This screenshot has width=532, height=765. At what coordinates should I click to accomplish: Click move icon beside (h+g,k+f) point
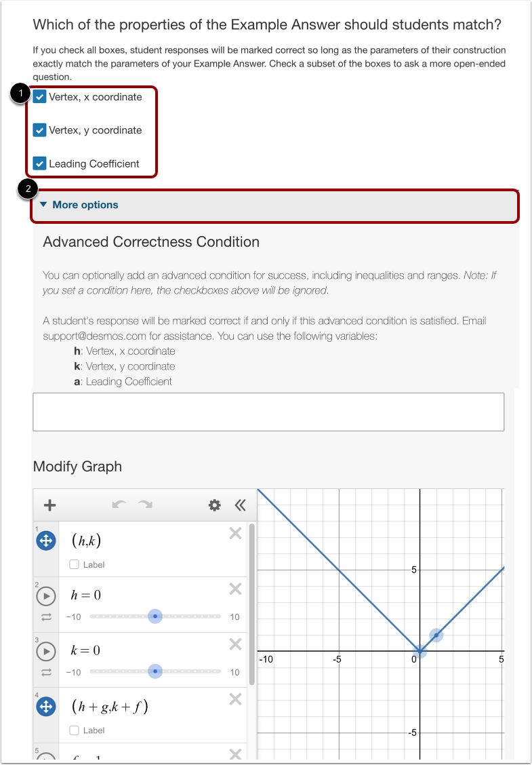pyautogui.click(x=46, y=707)
